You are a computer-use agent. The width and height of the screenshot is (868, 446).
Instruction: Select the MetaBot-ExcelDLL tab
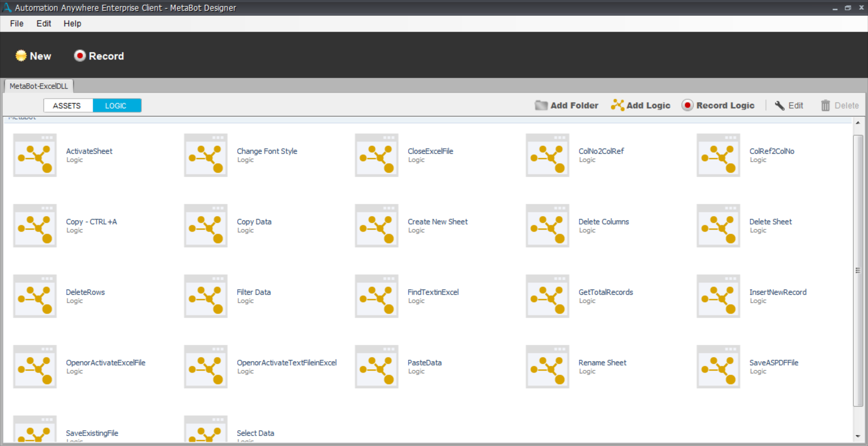click(39, 86)
